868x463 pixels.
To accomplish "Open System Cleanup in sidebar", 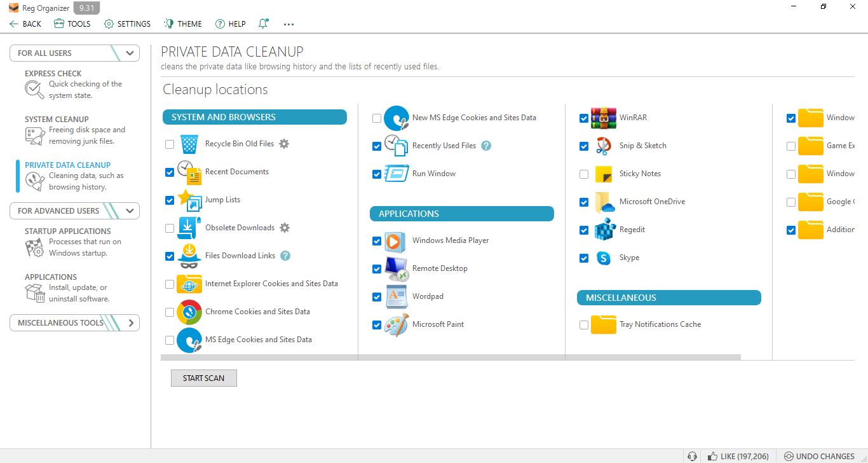I will pyautogui.click(x=74, y=130).
